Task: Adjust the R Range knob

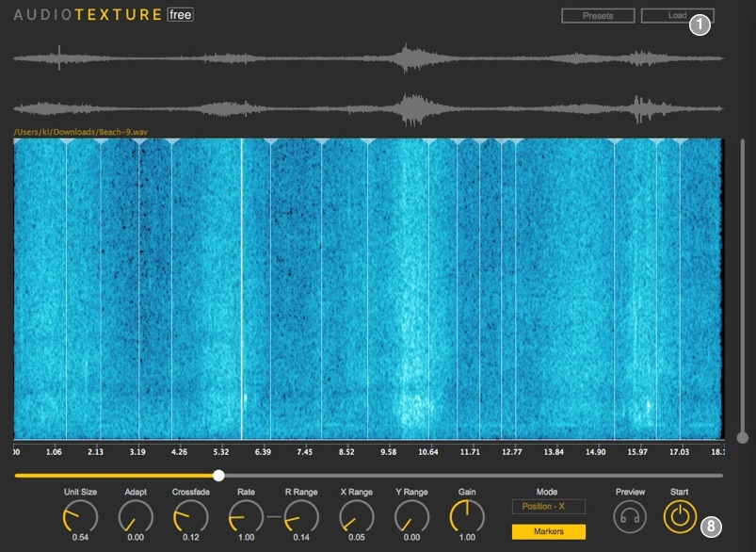Action: click(301, 517)
